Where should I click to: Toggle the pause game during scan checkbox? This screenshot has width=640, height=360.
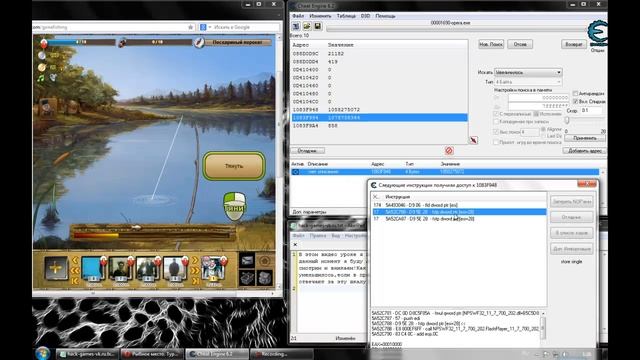[x=496, y=142]
